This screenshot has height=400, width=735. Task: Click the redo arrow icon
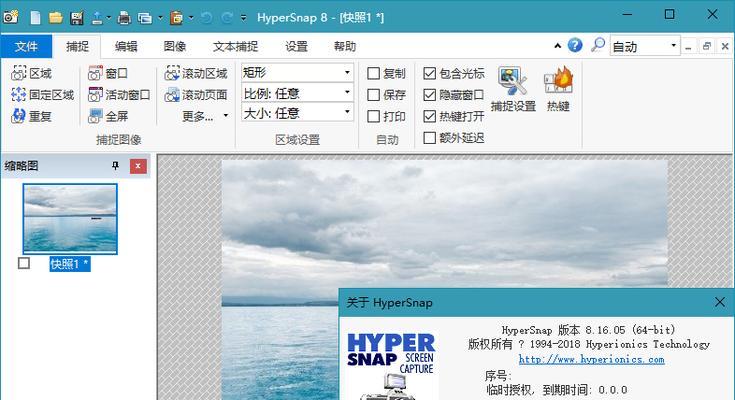227,18
